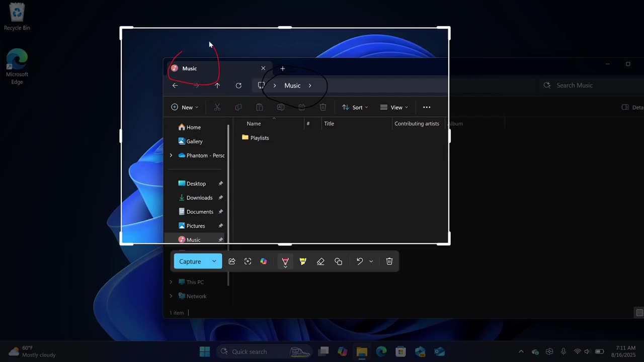Toggle the red pen tool
The image size is (644, 362).
point(285,261)
